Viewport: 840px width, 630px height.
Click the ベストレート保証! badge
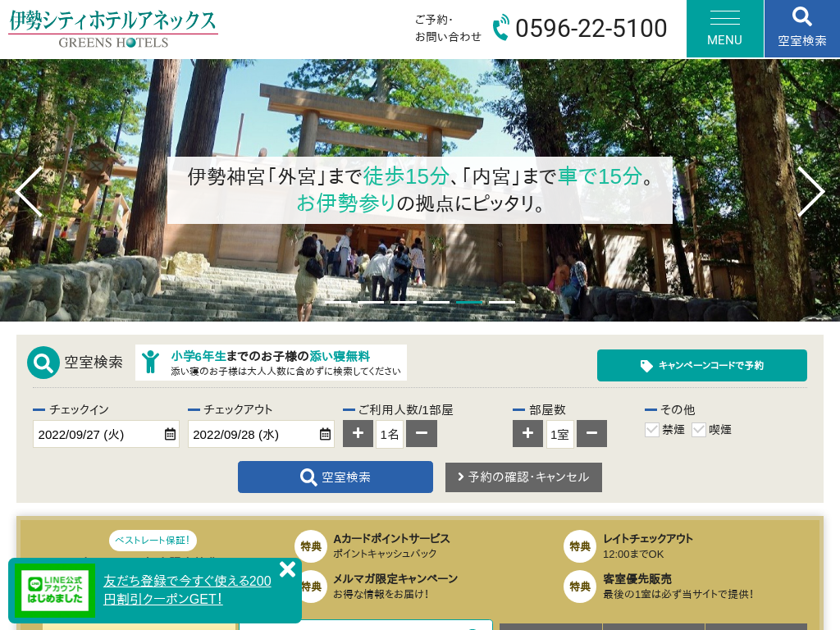[153, 540]
